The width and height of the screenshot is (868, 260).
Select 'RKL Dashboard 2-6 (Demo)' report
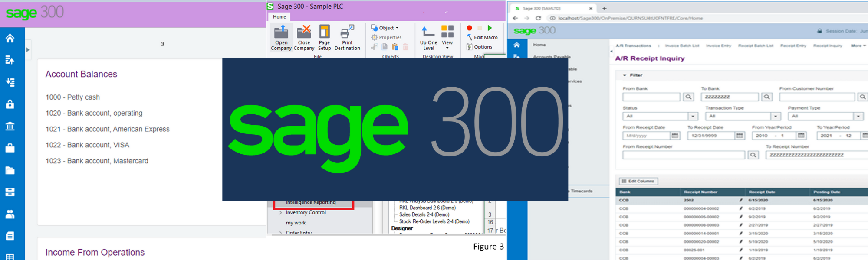pyautogui.click(x=427, y=208)
